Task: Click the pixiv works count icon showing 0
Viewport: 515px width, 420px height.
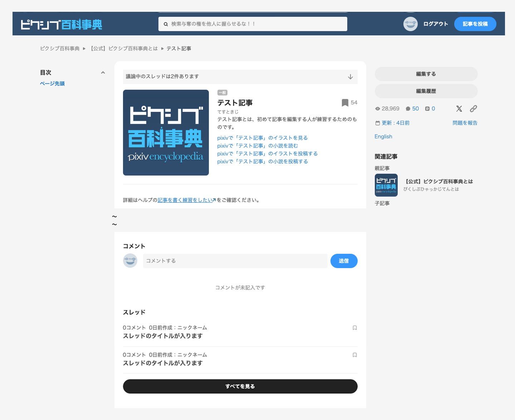Action: (x=427, y=109)
